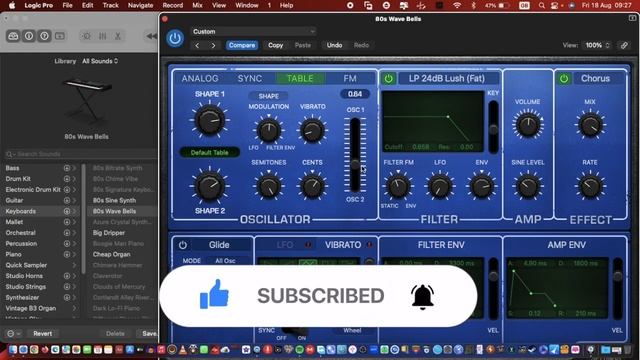Click the Library toolbar icon
Screen dimensions: 640x360
[13, 36]
